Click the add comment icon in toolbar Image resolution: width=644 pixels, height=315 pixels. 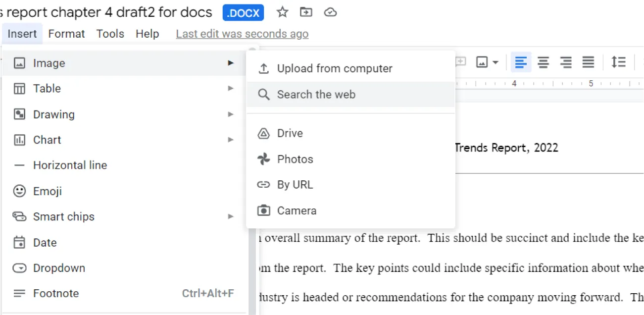tap(460, 62)
